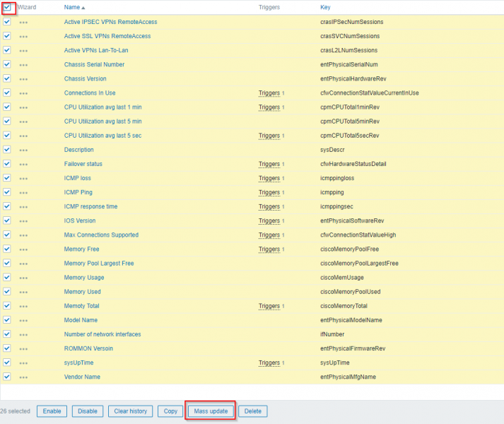Open wizard dots for ICMP loss
The image size is (504, 424).
[x=23, y=178]
